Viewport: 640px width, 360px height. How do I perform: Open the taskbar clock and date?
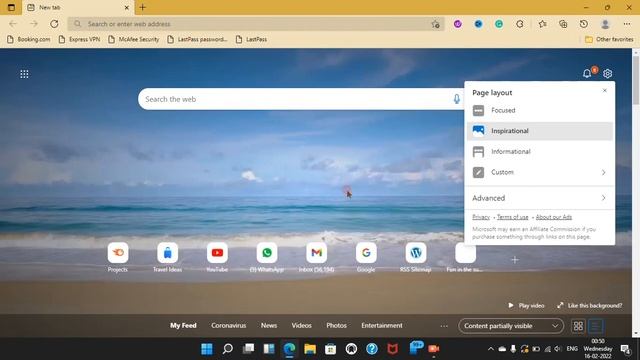(x=598, y=349)
